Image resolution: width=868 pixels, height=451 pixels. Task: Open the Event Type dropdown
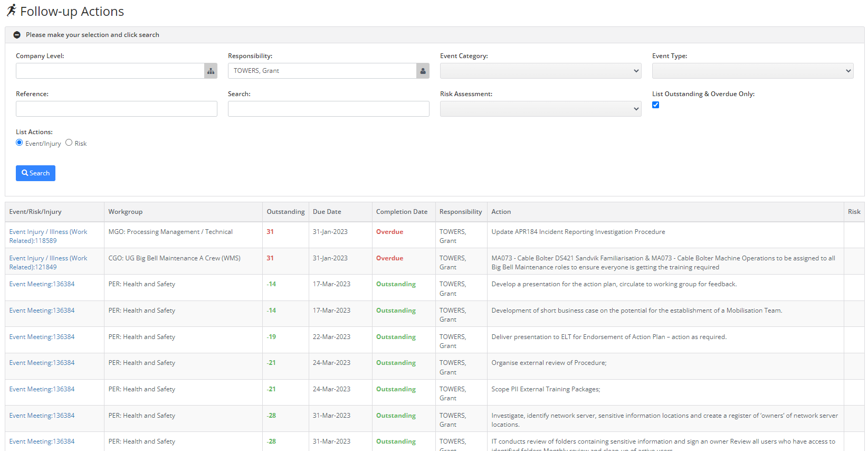coord(752,71)
